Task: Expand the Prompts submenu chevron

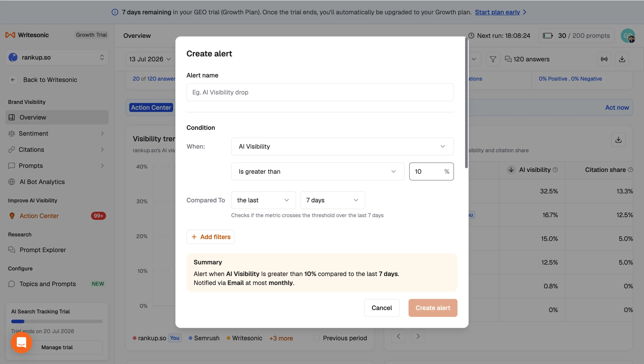Action: (x=102, y=166)
